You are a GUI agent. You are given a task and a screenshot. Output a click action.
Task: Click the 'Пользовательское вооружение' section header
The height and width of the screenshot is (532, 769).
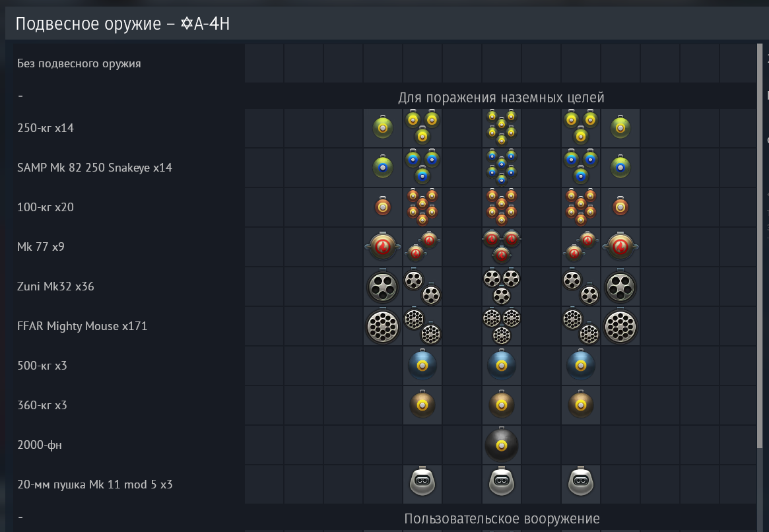[x=502, y=518]
